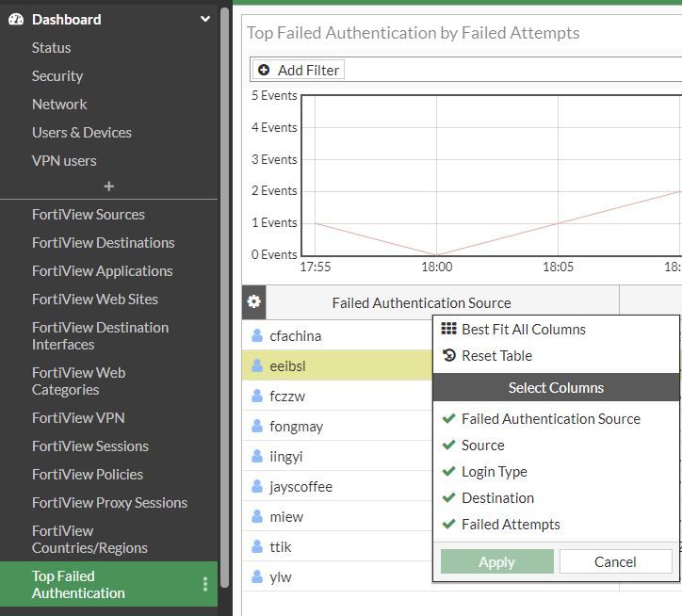Viewport: 682px width, 616px height.
Task: Open FortiView Web Categories
Action: (x=78, y=381)
